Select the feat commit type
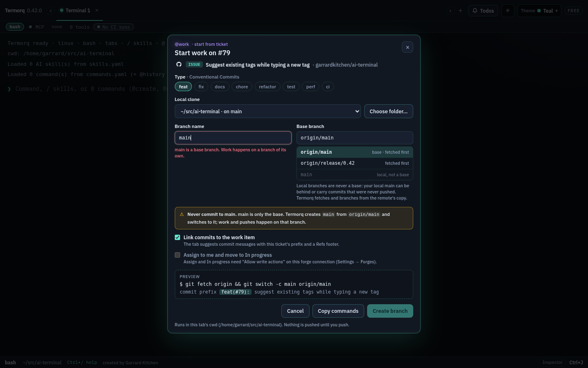 (183, 87)
